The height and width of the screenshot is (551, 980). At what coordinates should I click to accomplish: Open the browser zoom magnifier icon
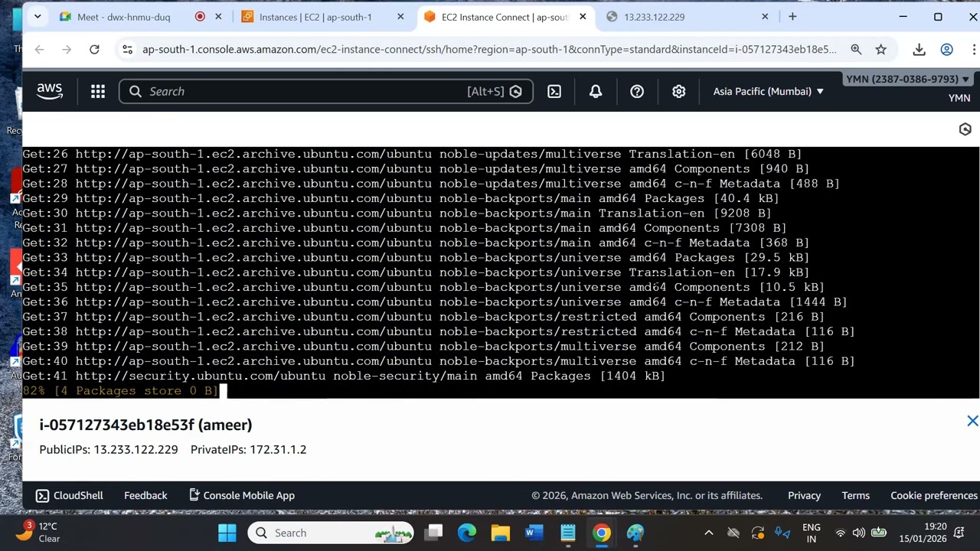tap(856, 49)
